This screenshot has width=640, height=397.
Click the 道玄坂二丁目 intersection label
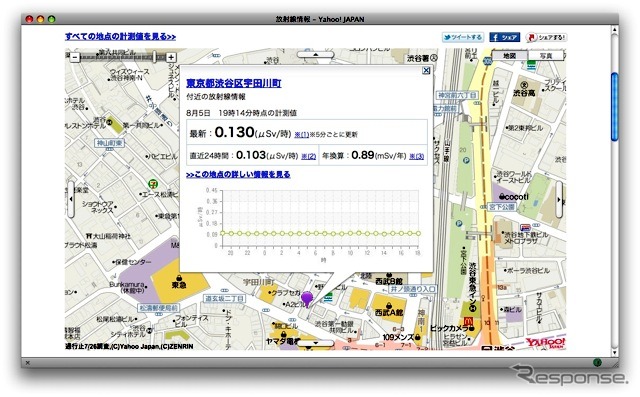[224, 299]
